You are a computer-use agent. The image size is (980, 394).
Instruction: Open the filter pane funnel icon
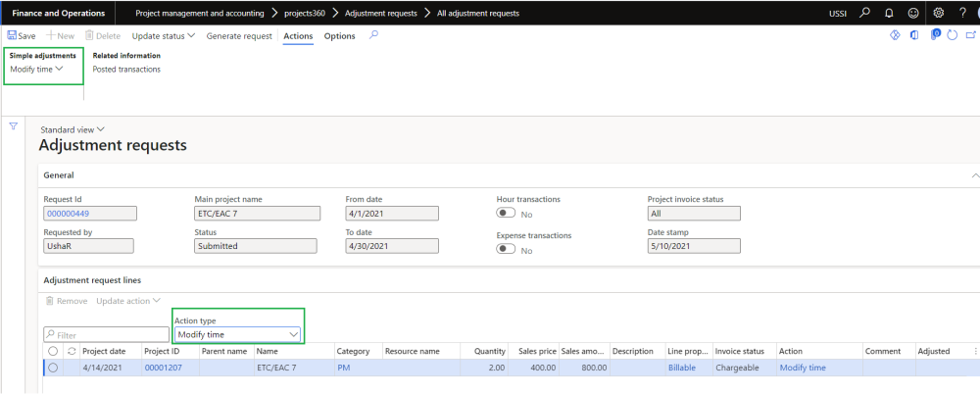14,126
